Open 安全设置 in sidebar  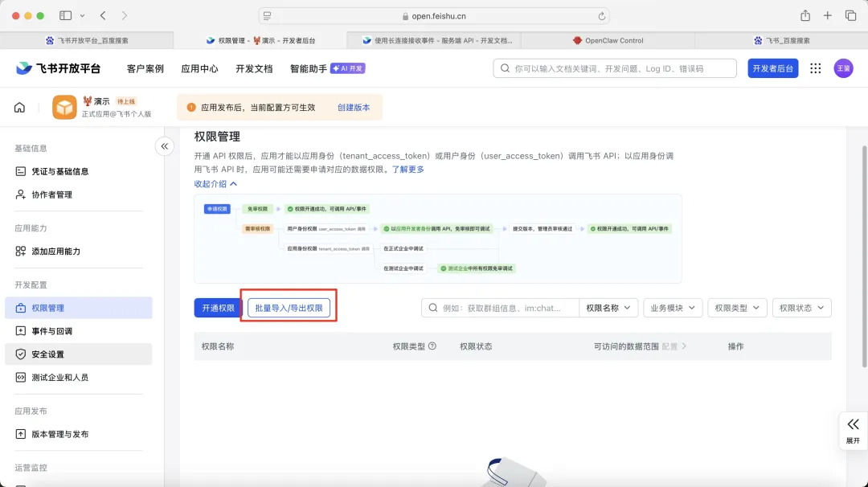[x=79, y=354]
